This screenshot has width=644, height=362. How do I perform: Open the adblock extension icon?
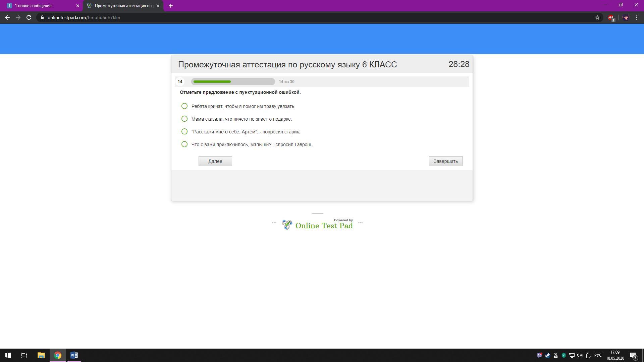[x=611, y=17]
